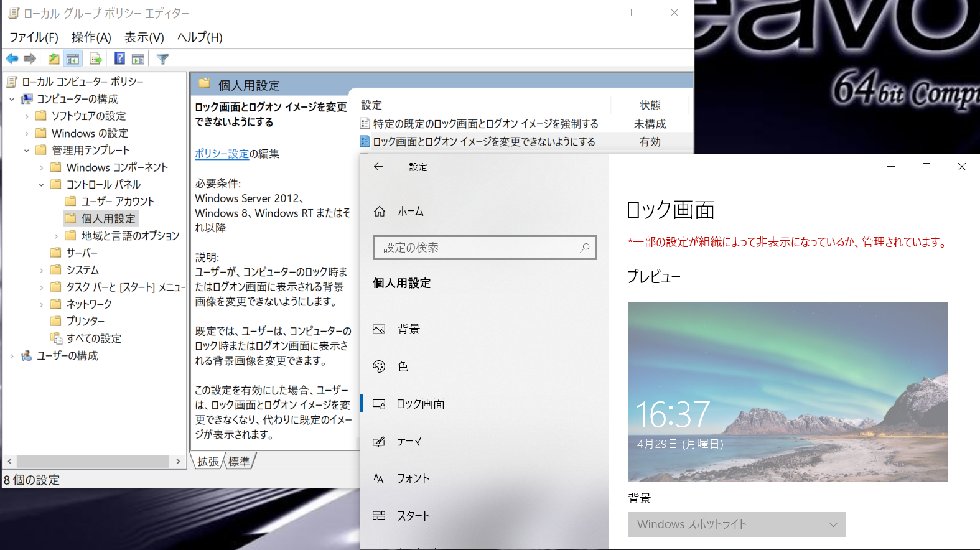Collapse the 管理用テンプレート node
This screenshot has width=980, height=550.
[x=27, y=150]
